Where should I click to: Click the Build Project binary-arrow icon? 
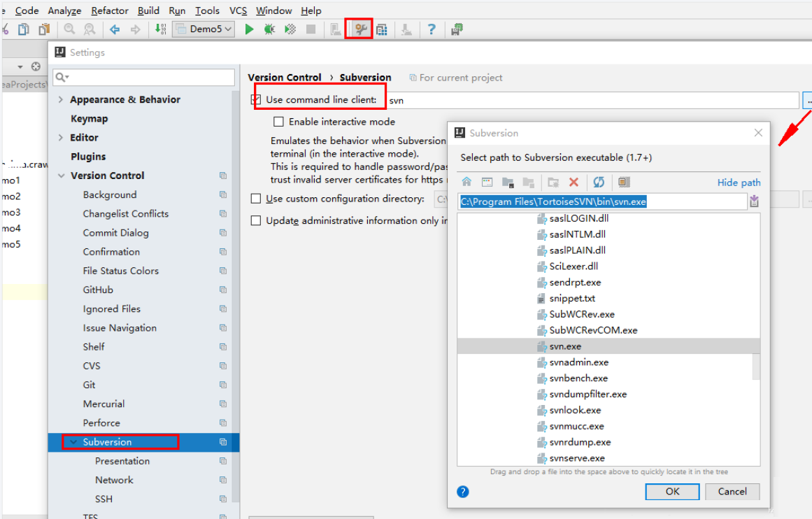[161, 29]
